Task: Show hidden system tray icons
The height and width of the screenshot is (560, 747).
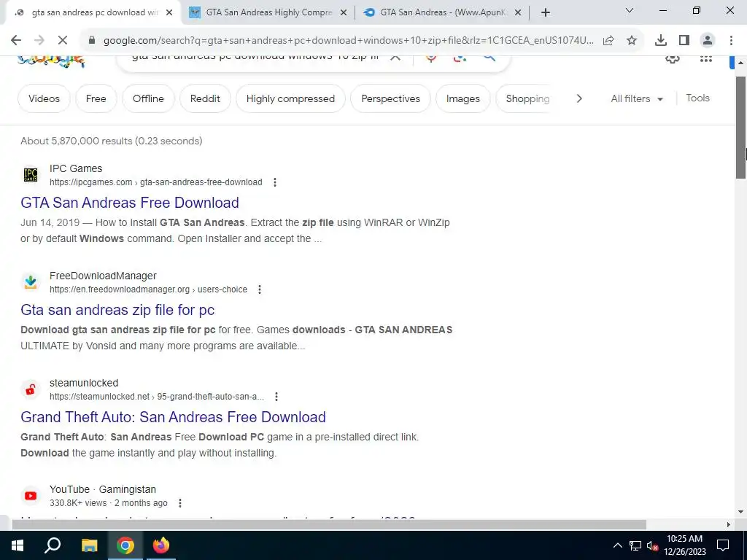Action: pyautogui.click(x=617, y=545)
